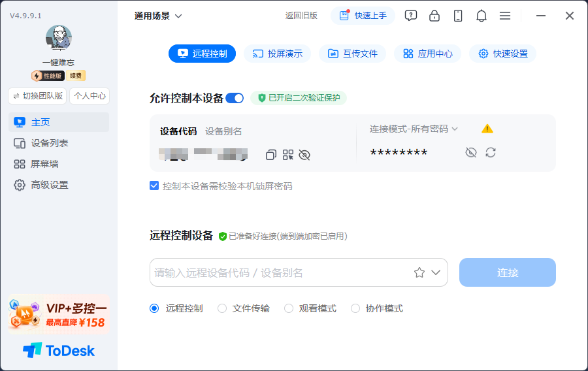Toggle the 允许控制本设备 switch
The height and width of the screenshot is (371, 588).
pos(235,98)
